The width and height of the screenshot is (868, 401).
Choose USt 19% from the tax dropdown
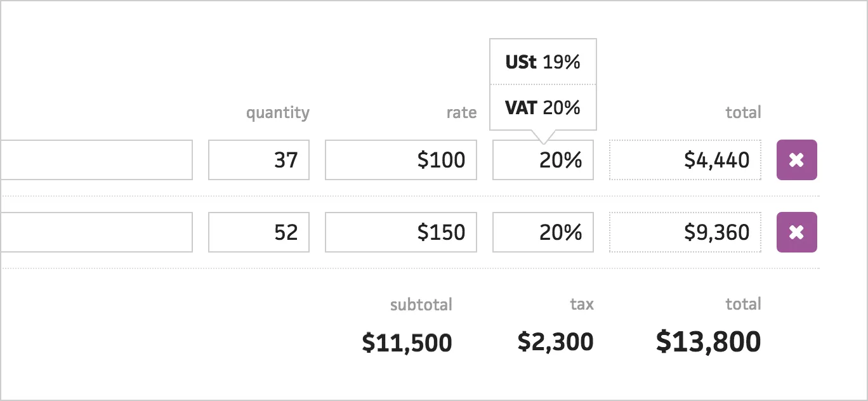click(542, 61)
